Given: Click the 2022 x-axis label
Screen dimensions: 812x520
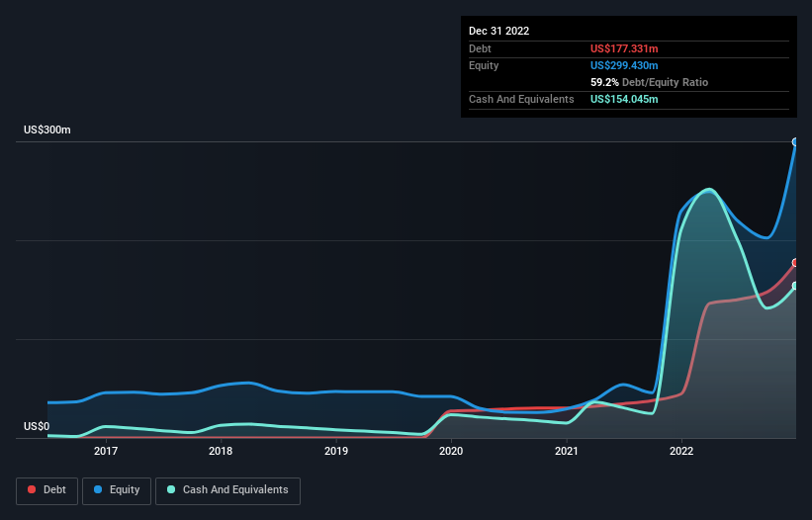Looking at the screenshot, I should (681, 451).
